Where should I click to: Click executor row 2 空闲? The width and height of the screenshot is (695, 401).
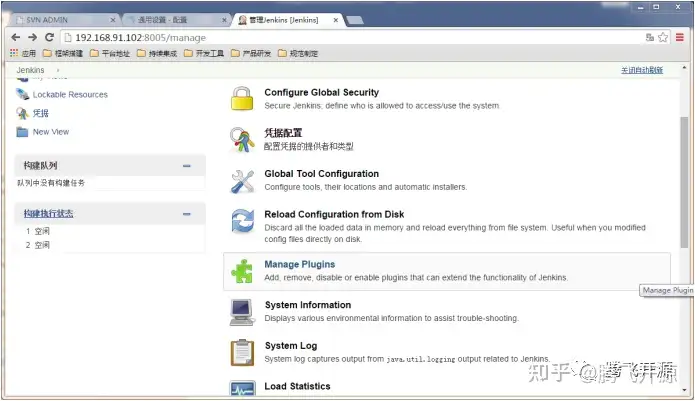[38, 245]
